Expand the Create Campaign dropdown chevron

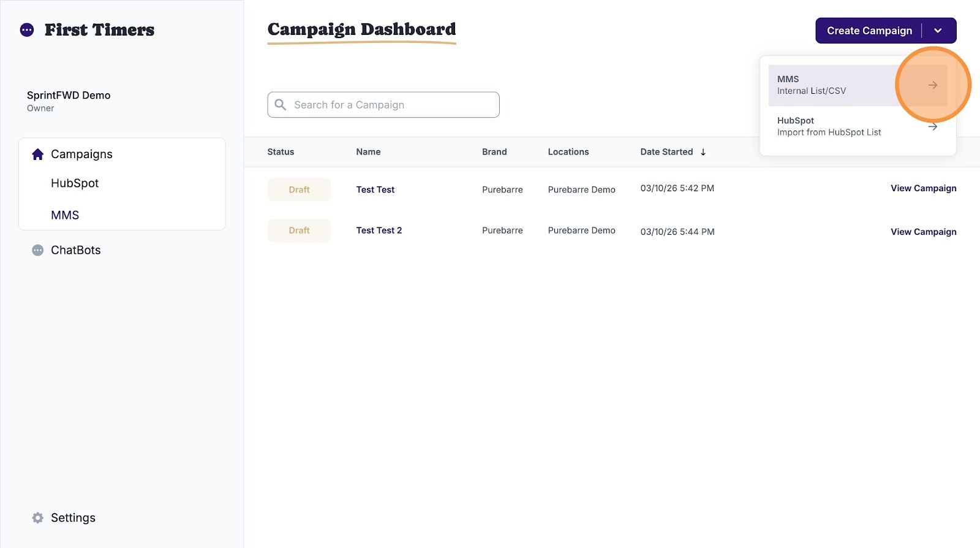pyautogui.click(x=938, y=31)
